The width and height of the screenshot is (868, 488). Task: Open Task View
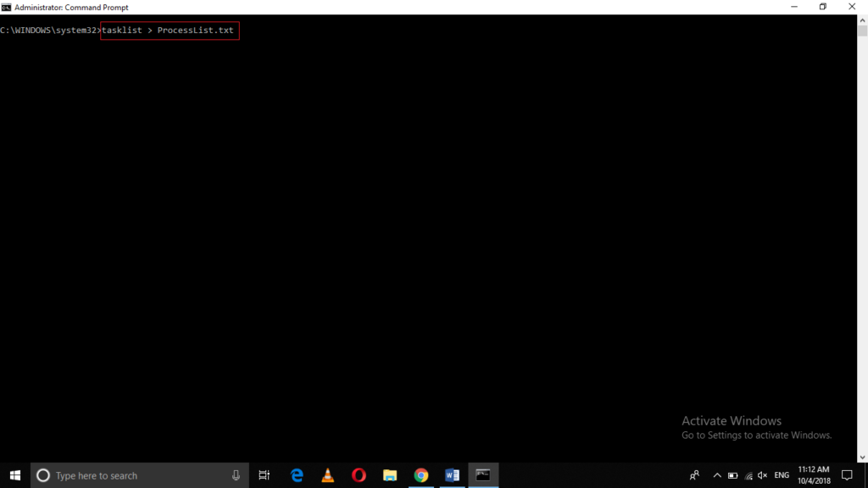coord(264,475)
